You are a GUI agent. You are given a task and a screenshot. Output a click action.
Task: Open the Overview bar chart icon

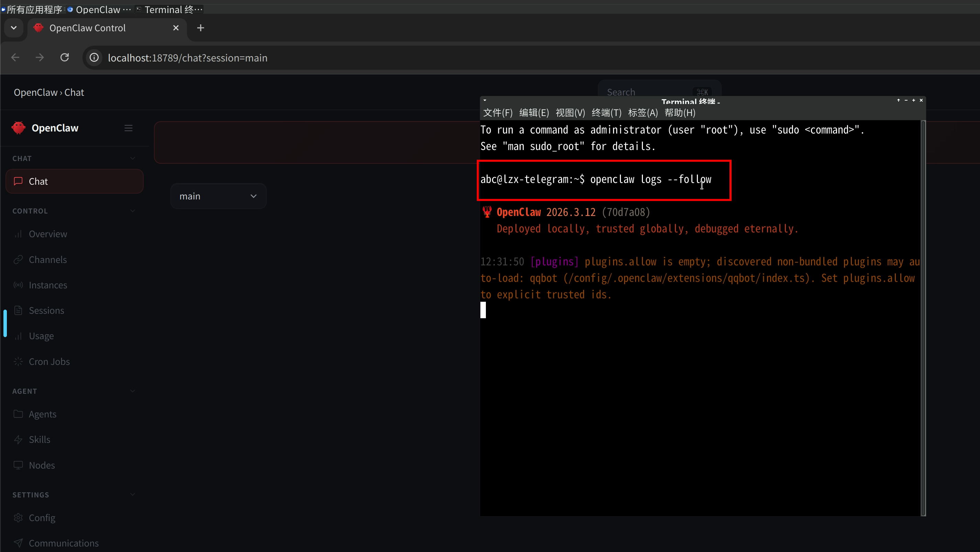(x=18, y=234)
